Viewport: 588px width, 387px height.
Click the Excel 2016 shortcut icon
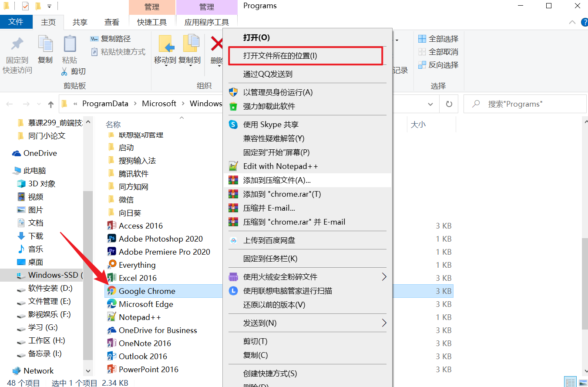(112, 278)
